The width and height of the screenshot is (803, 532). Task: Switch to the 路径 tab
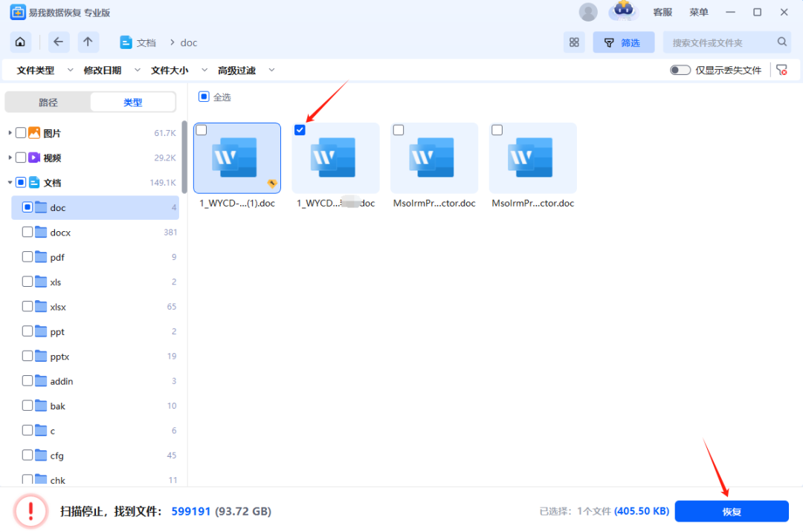click(x=48, y=103)
